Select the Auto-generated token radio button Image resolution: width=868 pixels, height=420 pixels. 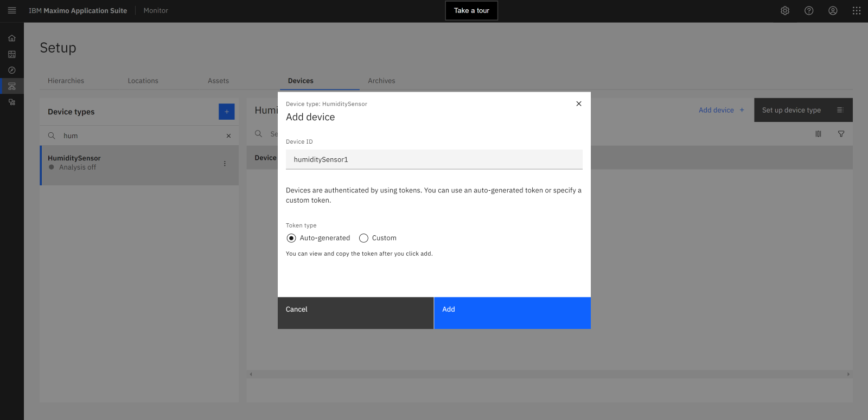[291, 238]
